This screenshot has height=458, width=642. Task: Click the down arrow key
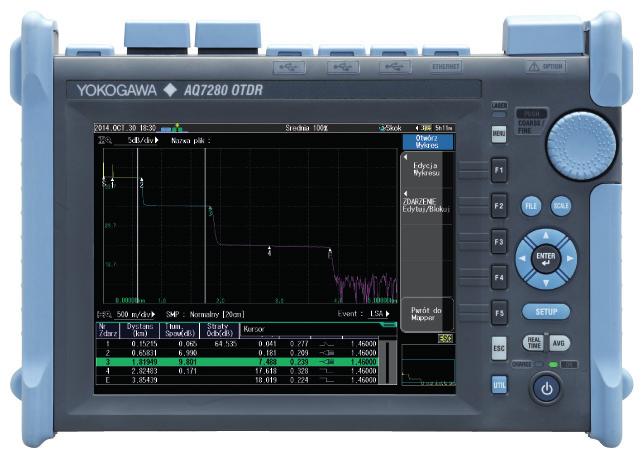[x=546, y=282]
